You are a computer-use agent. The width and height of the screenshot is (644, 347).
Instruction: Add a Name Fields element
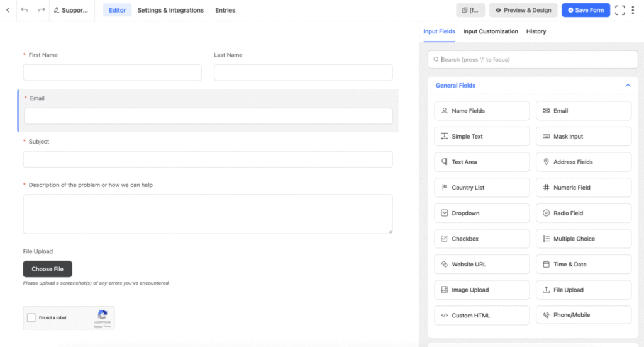[x=482, y=111]
